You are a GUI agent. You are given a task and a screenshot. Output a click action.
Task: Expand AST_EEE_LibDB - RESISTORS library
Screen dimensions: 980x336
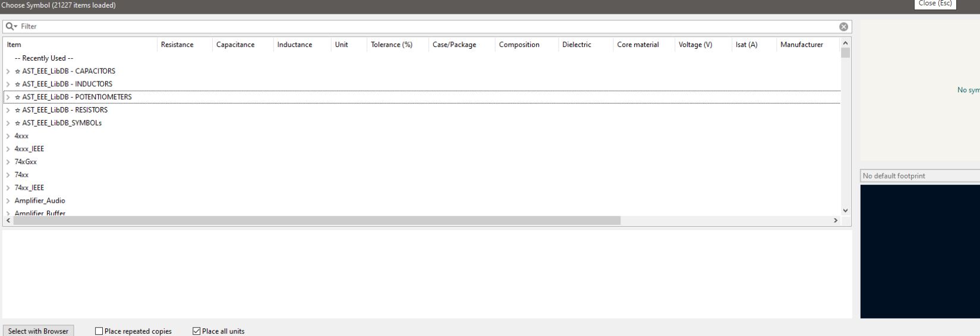point(8,110)
